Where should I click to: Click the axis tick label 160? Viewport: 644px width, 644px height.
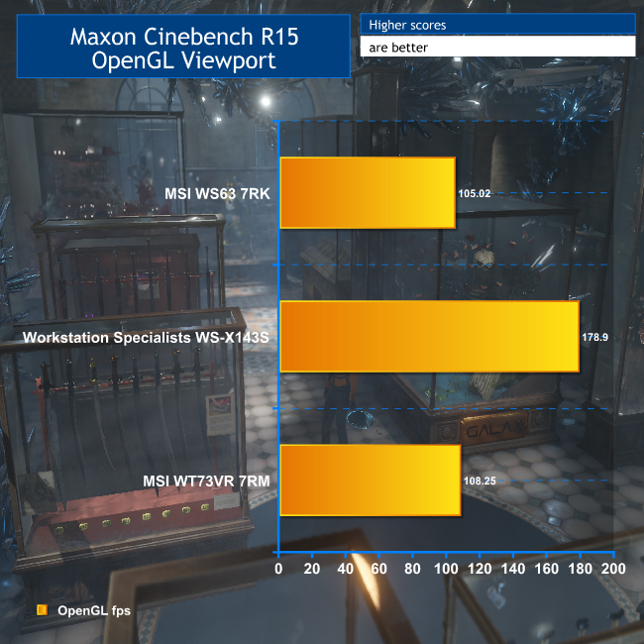tap(546, 569)
